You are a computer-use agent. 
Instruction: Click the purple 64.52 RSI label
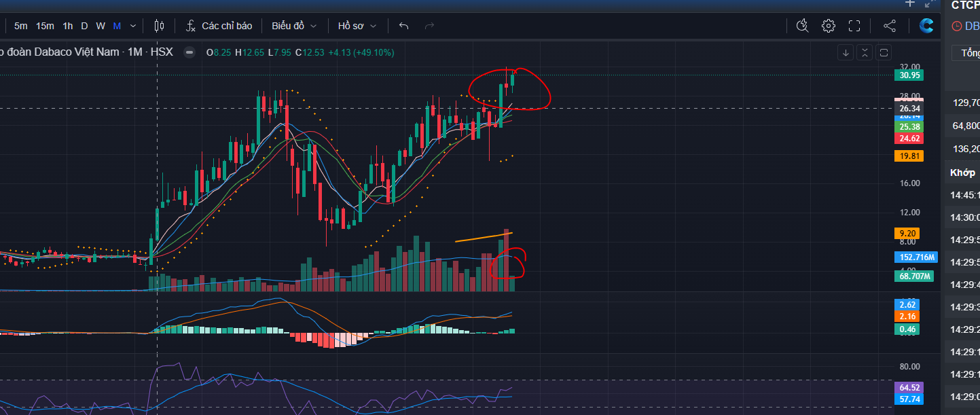(x=909, y=388)
